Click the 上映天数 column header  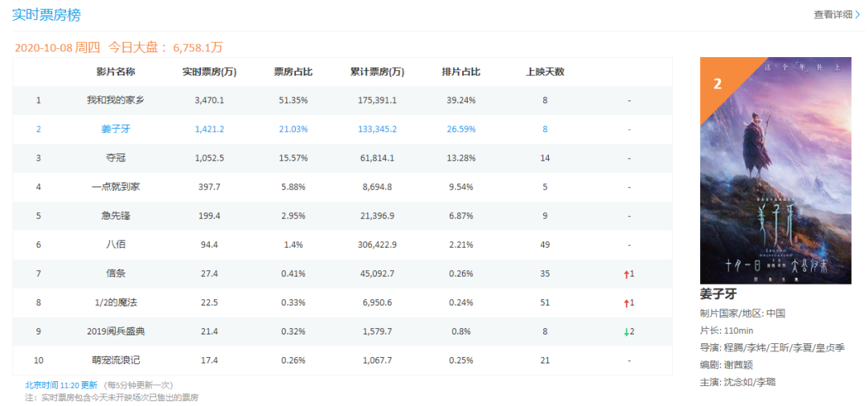pyautogui.click(x=545, y=72)
